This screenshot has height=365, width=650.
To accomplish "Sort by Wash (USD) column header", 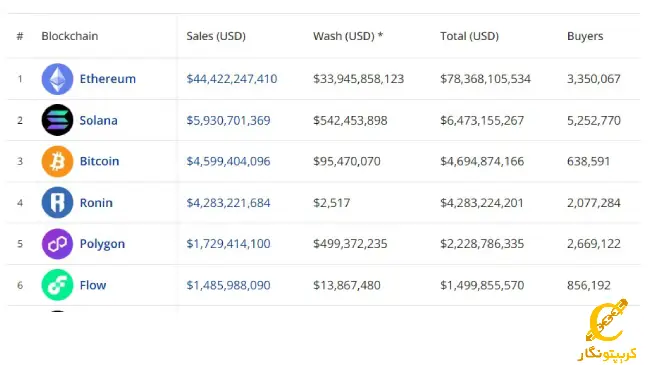I will click(x=348, y=36).
